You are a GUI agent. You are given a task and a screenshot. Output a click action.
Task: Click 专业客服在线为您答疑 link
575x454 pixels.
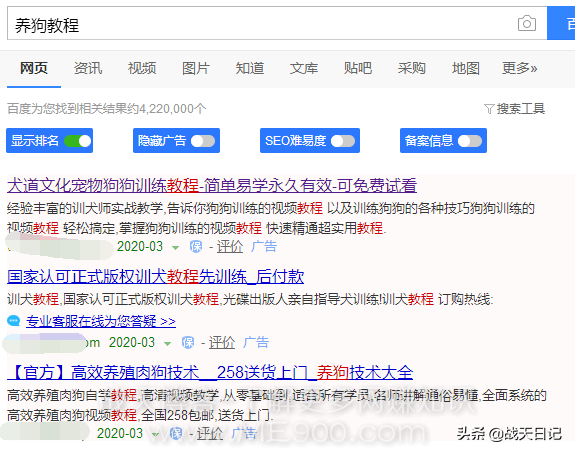point(101,321)
